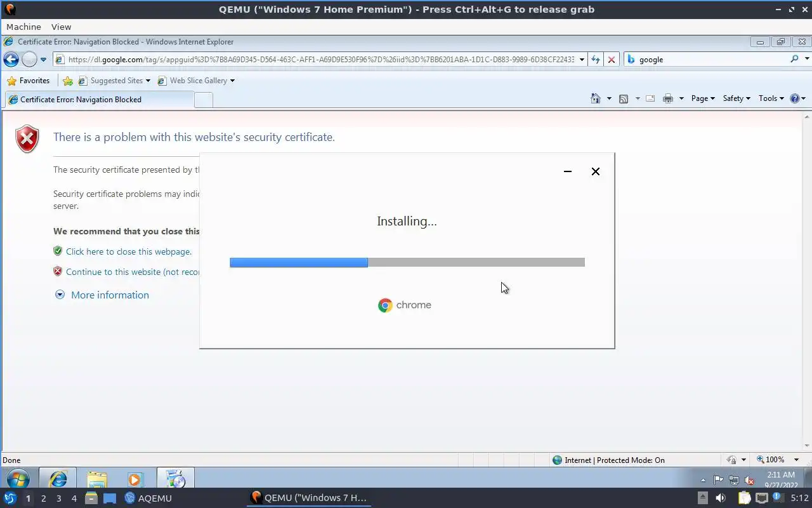Open the zoom level 100% dropdown arrow

[x=796, y=460]
